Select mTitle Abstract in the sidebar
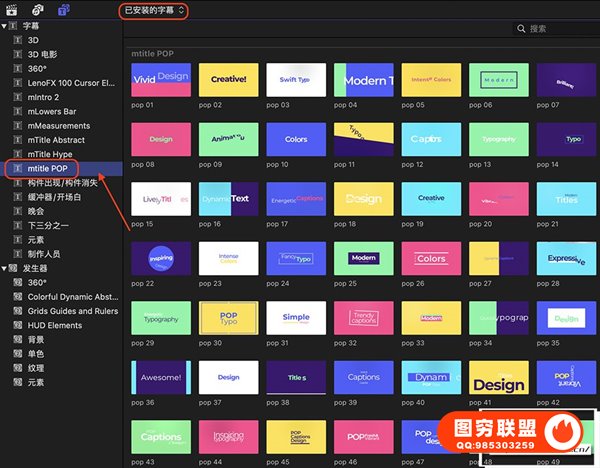 click(56, 141)
